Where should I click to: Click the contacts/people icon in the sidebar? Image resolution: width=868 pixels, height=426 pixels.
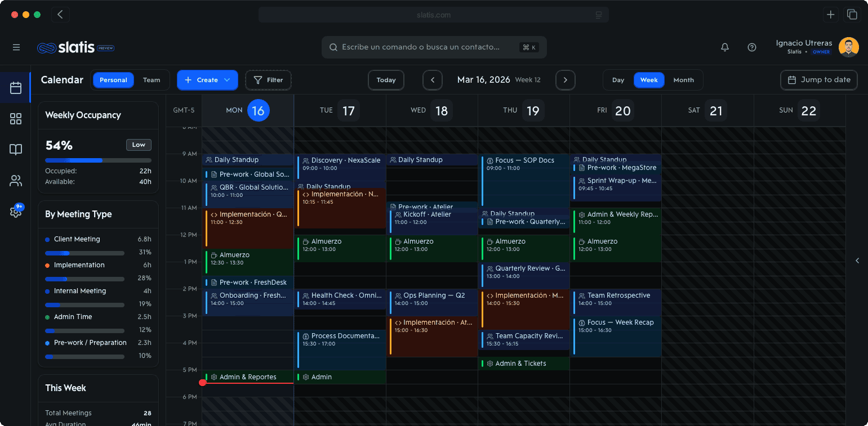15,181
